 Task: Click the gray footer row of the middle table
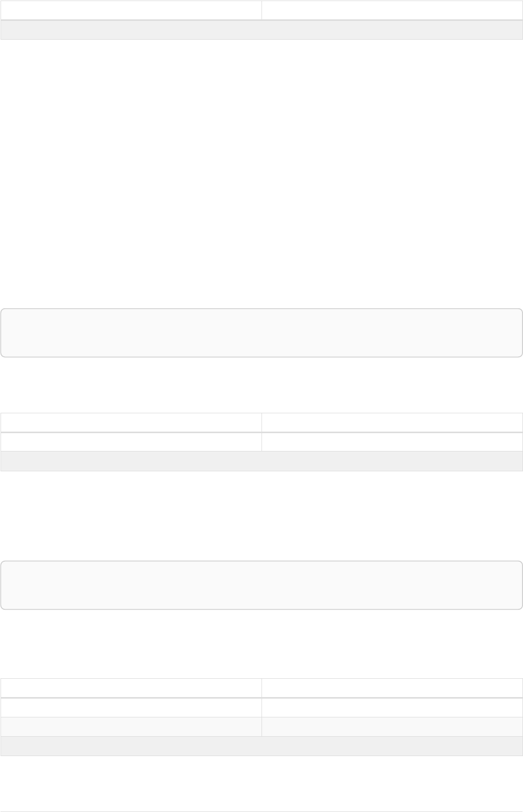point(261,461)
